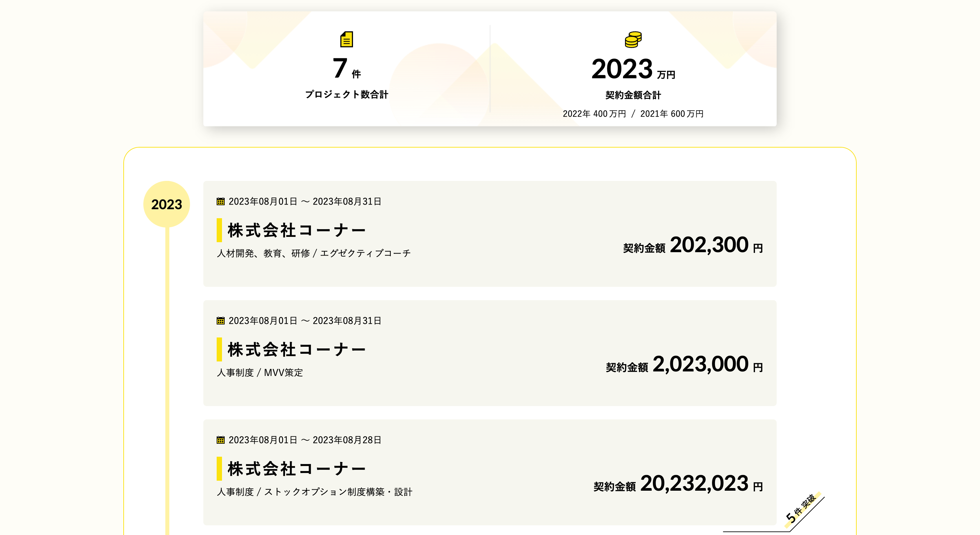Click calendar icon in the 202,300円 card
The image size is (980, 535).
[221, 201]
